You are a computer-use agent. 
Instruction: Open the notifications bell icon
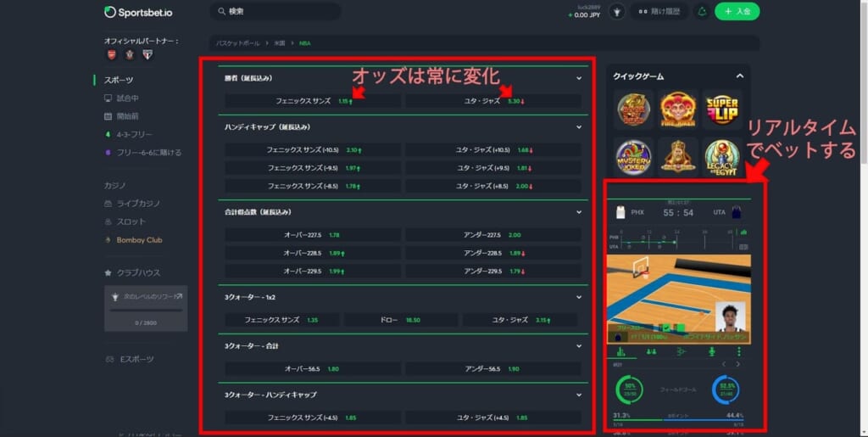702,12
